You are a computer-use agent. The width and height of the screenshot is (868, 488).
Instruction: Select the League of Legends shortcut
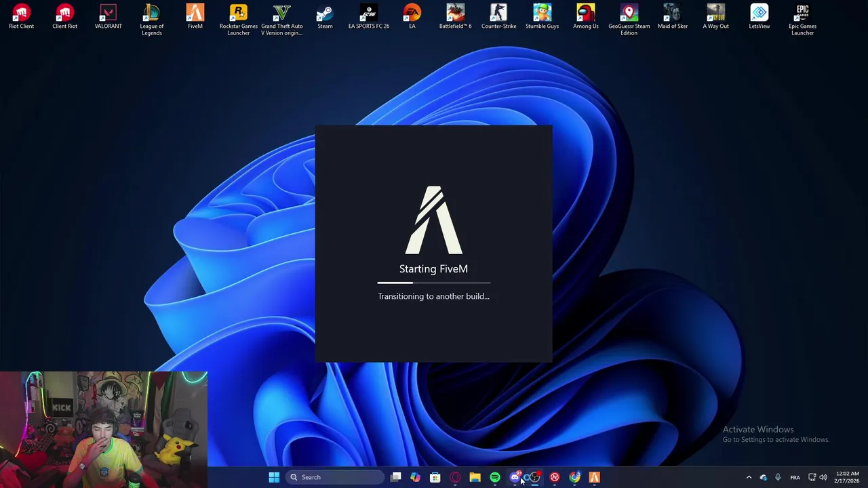(152, 20)
